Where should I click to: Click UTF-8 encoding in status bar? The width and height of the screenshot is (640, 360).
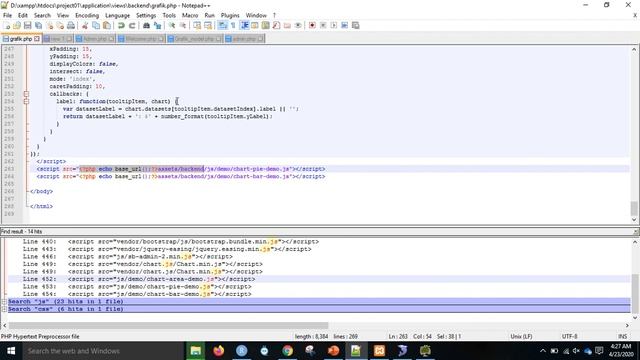point(569,337)
